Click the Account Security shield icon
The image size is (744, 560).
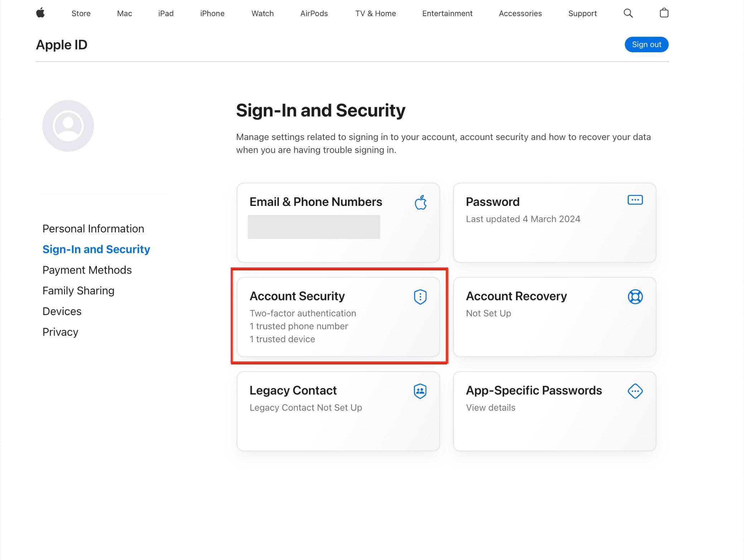click(x=420, y=297)
